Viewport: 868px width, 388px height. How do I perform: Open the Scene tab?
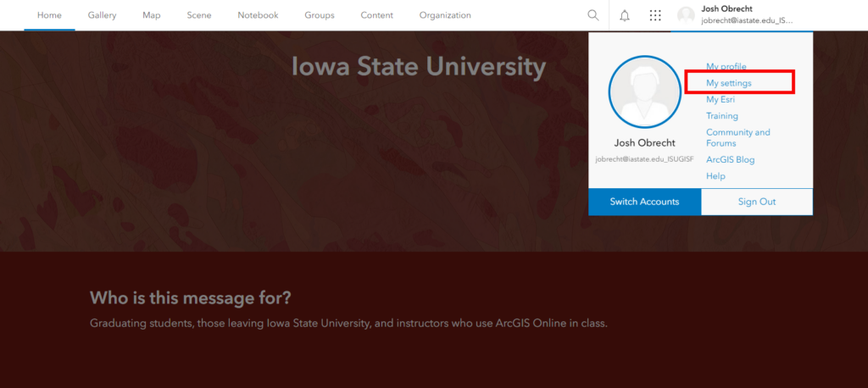coord(198,15)
